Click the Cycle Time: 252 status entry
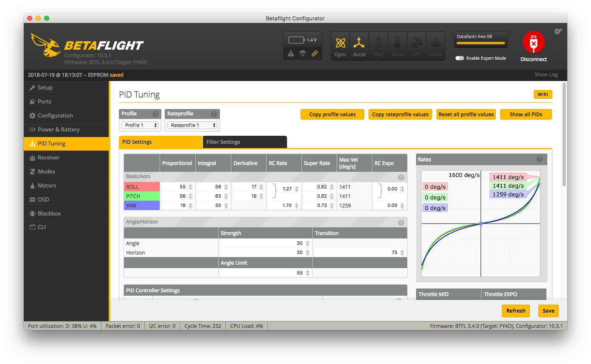This screenshot has height=364, width=591. click(x=203, y=326)
